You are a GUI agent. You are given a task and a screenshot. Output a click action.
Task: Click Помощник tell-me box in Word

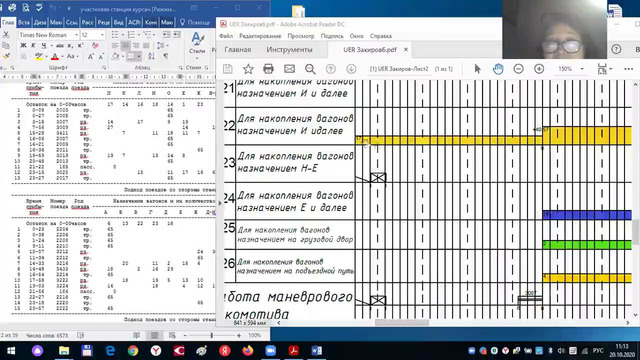pos(195,22)
